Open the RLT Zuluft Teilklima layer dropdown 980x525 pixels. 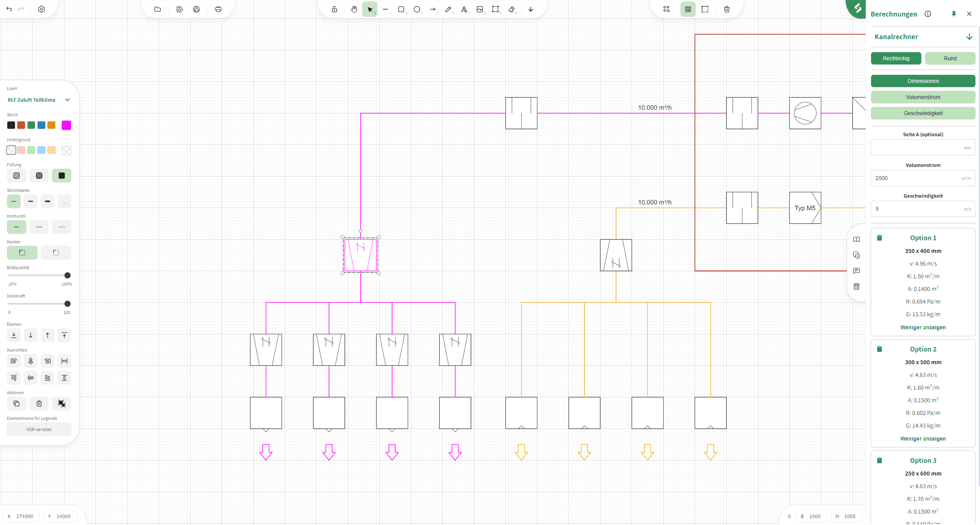tap(68, 100)
